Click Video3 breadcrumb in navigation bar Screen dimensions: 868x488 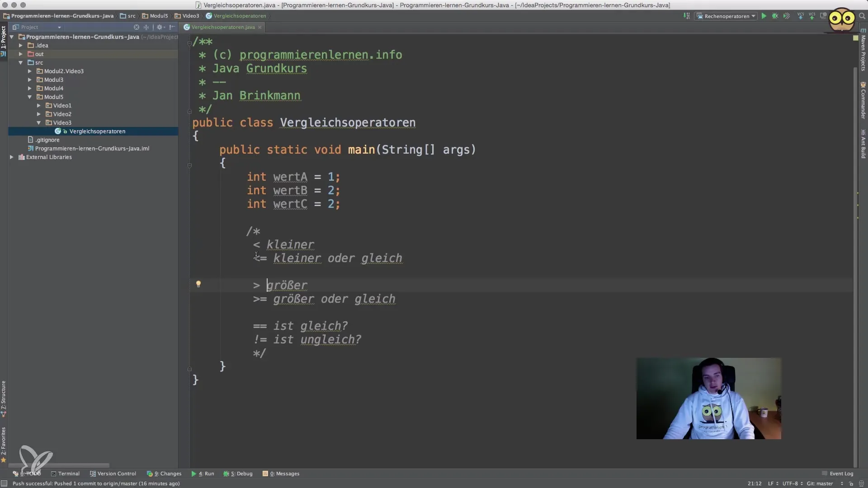[187, 16]
